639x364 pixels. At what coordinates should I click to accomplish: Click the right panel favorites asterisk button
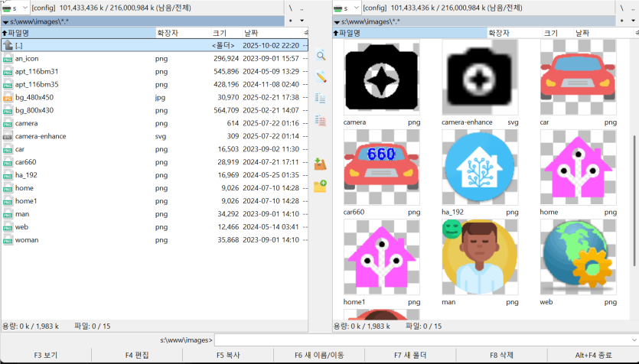tap(622, 21)
